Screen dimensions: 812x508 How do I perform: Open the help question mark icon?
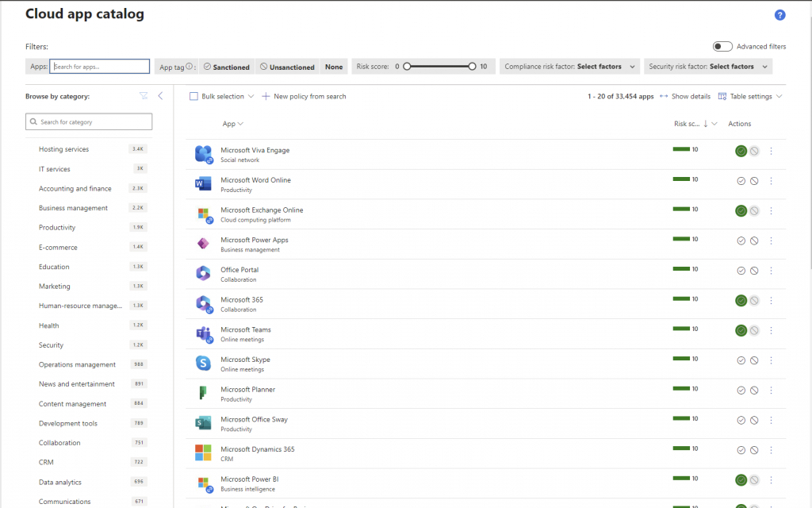click(780, 15)
